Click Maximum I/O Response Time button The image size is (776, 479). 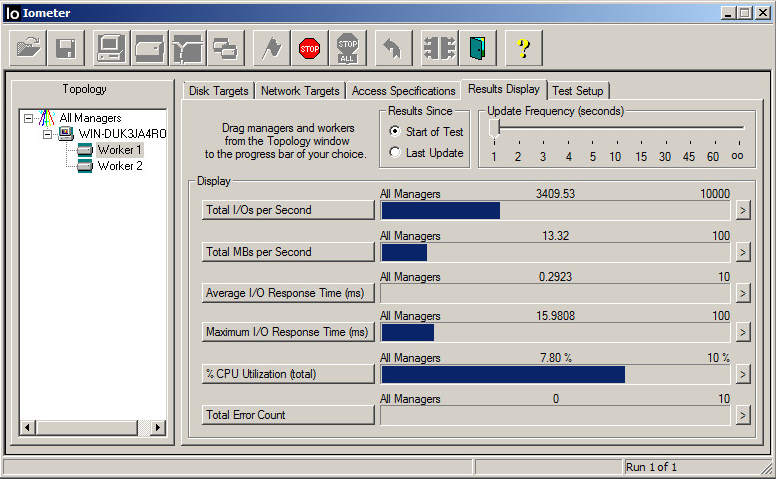point(288,332)
